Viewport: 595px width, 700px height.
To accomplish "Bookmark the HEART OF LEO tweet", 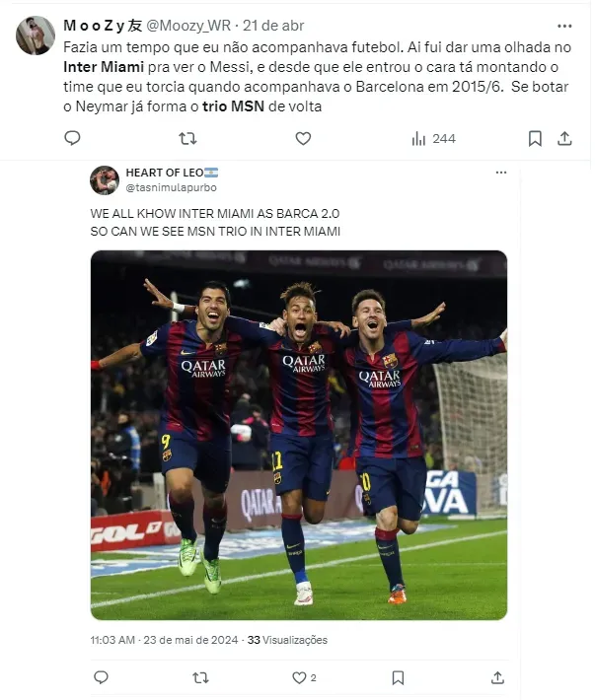I will [398, 677].
